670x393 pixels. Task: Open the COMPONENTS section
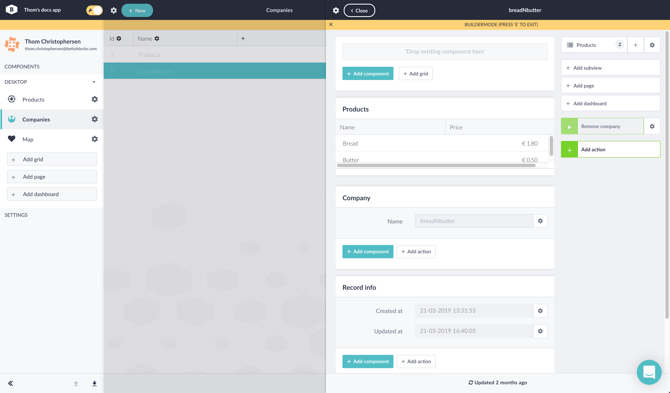pyautogui.click(x=22, y=67)
